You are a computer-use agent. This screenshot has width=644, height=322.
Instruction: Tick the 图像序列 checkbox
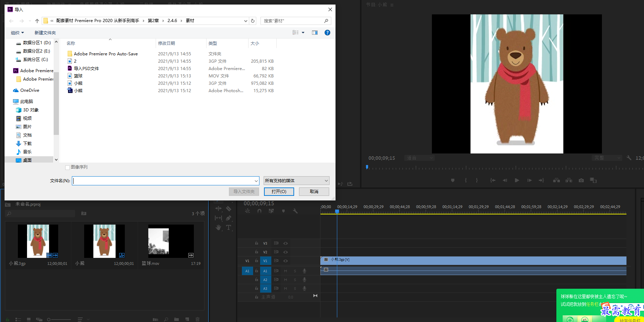67,167
